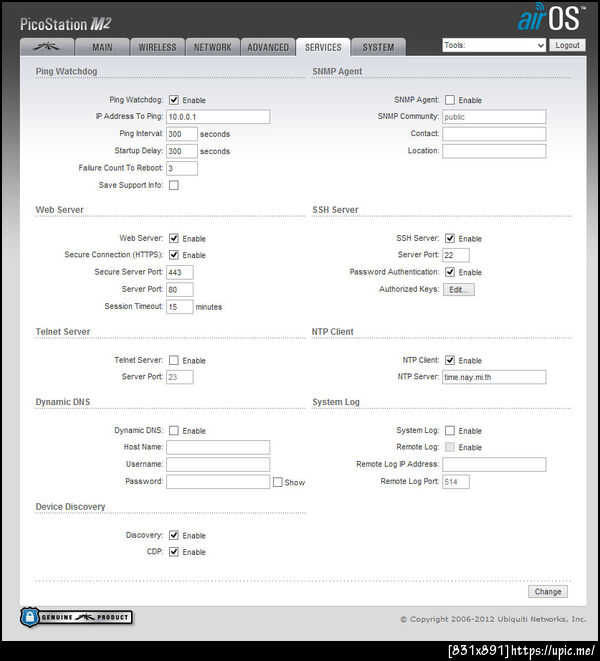Click the Session Timeout field
The height and width of the screenshot is (661, 600).
point(180,307)
